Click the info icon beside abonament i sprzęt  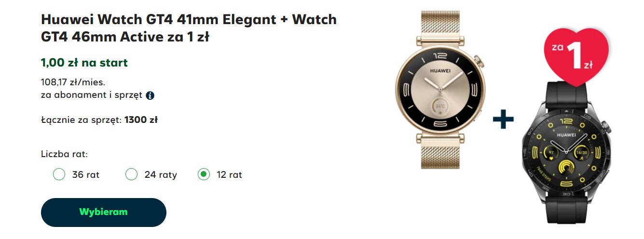click(150, 95)
